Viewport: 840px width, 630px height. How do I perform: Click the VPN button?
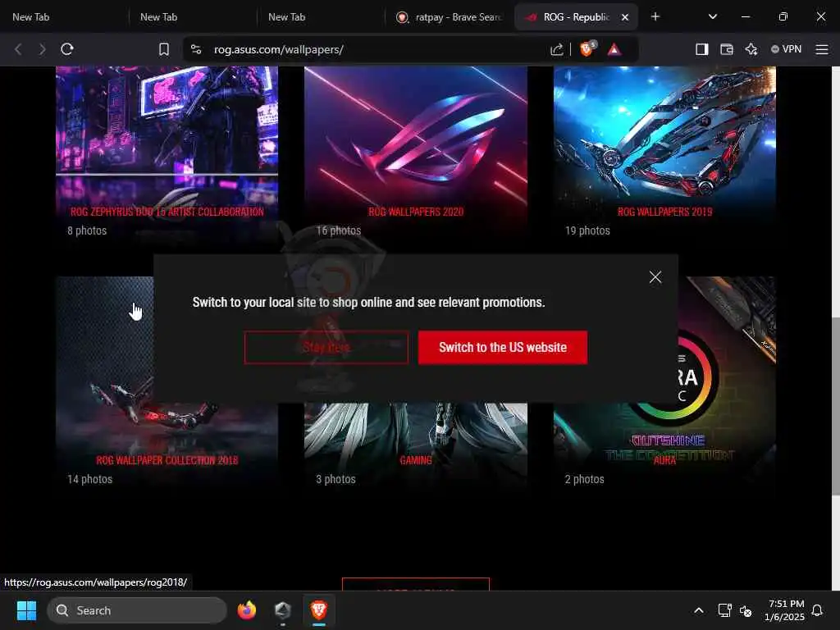(786, 49)
